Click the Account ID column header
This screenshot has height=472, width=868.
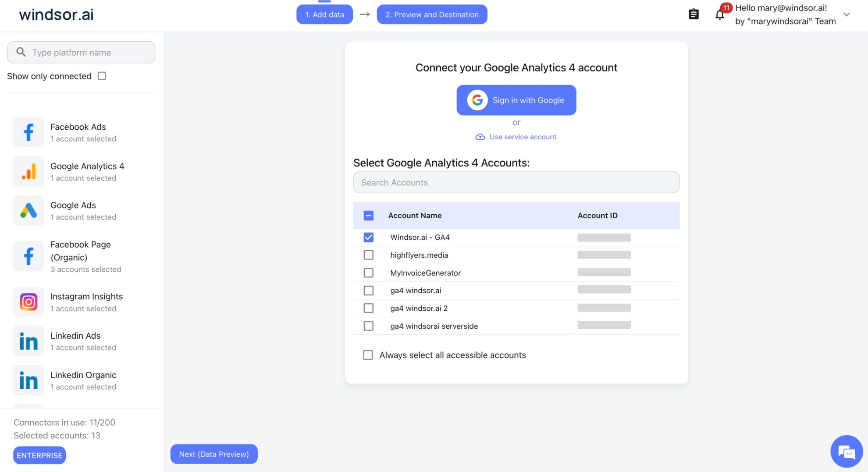[598, 216]
